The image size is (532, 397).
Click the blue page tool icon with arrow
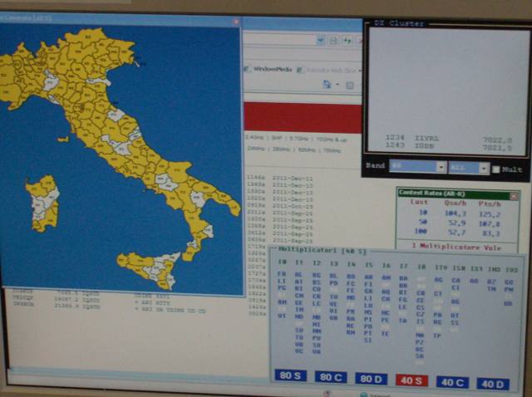328,85
